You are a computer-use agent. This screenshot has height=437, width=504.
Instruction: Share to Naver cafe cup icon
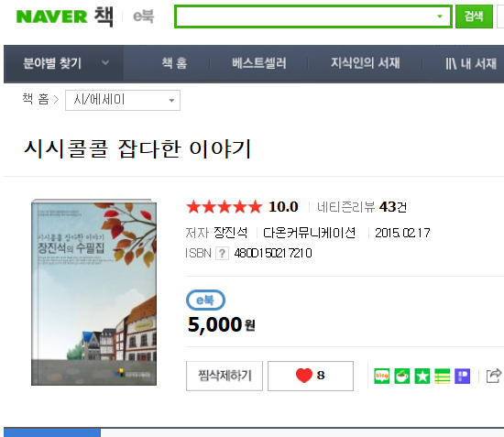pos(401,377)
